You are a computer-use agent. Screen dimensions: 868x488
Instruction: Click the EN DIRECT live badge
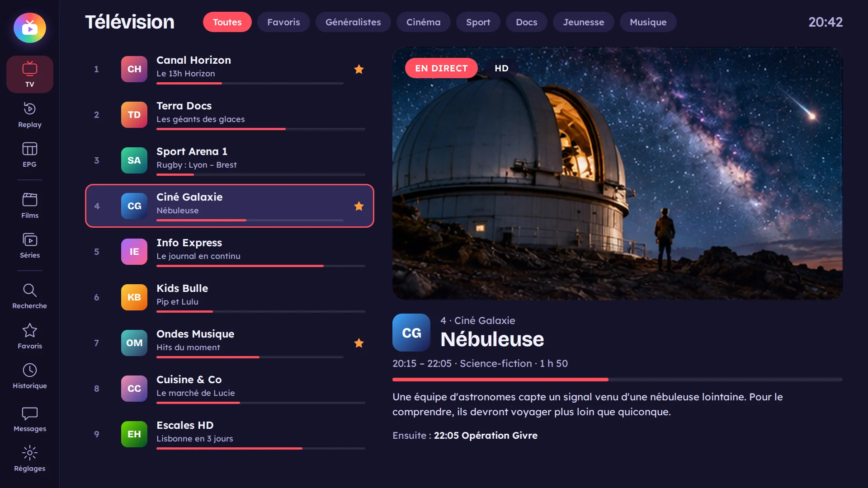(x=441, y=68)
